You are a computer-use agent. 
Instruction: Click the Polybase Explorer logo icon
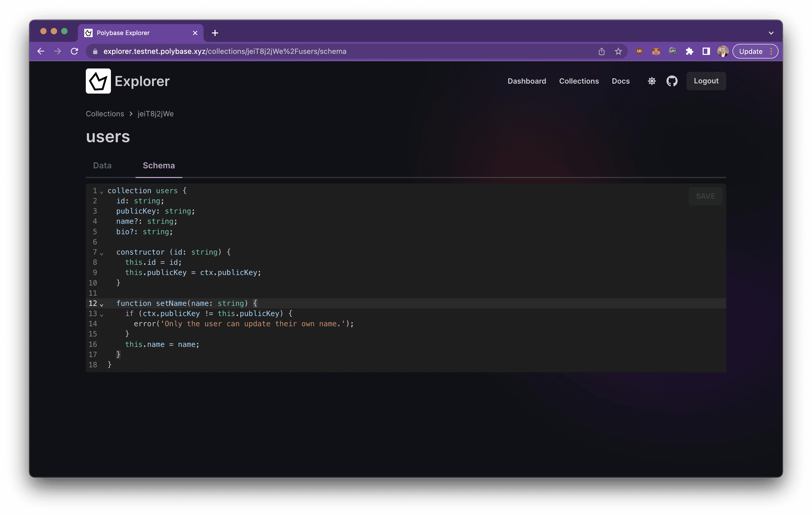click(x=98, y=81)
